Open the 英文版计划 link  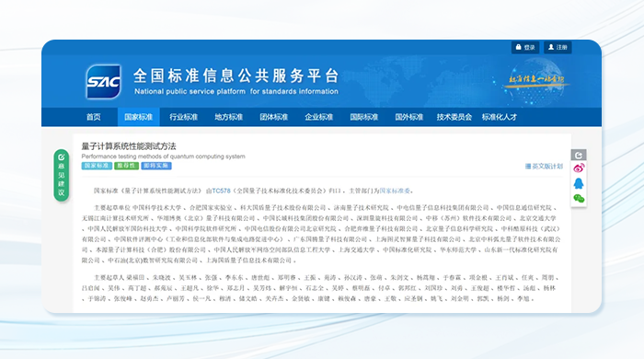click(545, 167)
